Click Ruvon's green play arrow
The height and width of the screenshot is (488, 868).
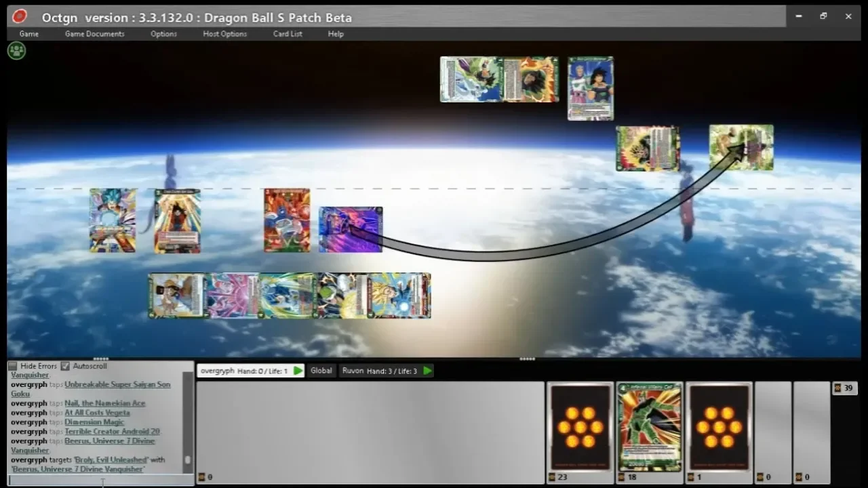pos(427,371)
